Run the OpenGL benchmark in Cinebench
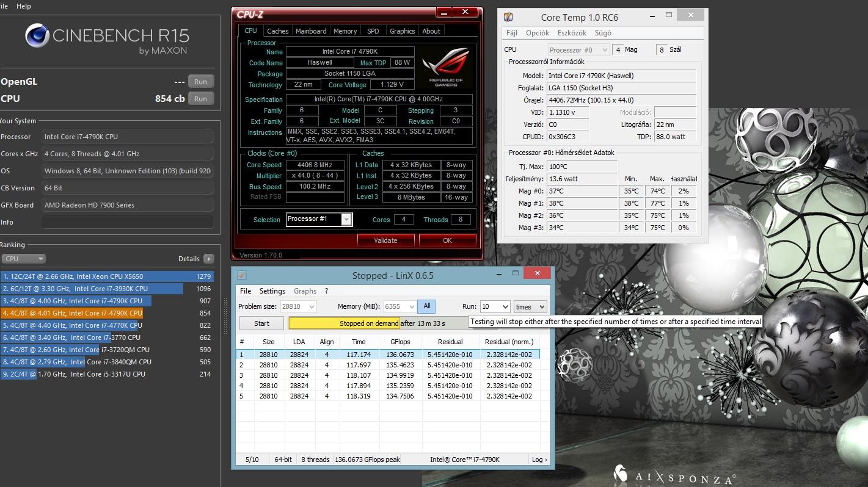Image resolution: width=868 pixels, height=487 pixels. pos(200,82)
